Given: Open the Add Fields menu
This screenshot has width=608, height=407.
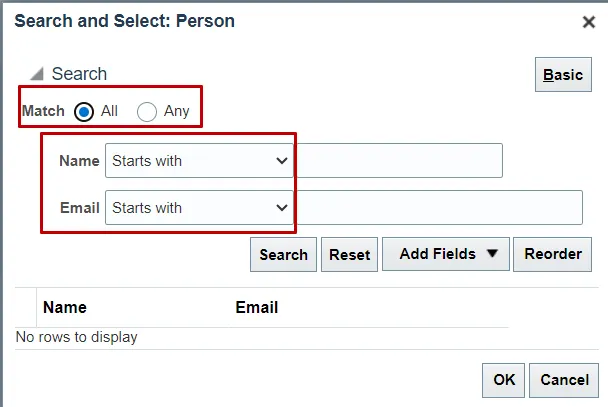Looking at the screenshot, I should (x=447, y=254).
